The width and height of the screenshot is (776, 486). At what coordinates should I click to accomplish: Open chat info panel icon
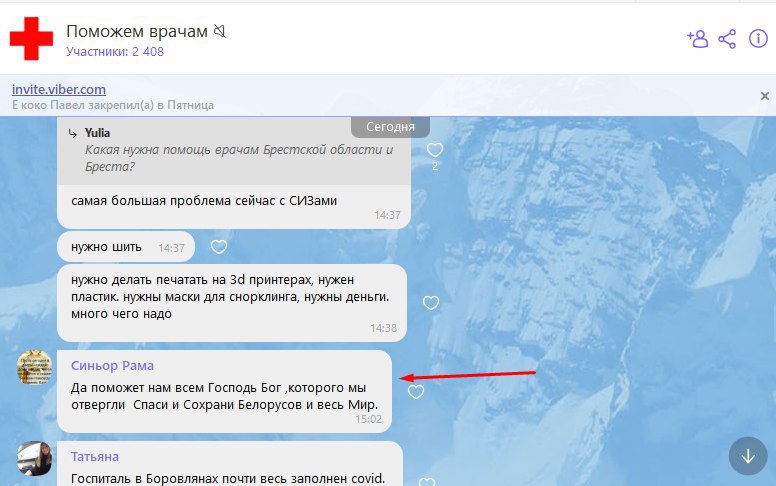point(758,39)
